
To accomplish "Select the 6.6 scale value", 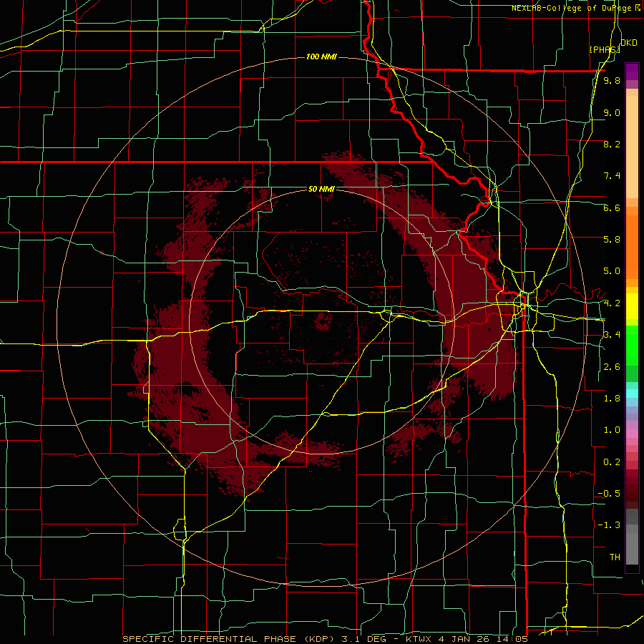I will coord(612,208).
